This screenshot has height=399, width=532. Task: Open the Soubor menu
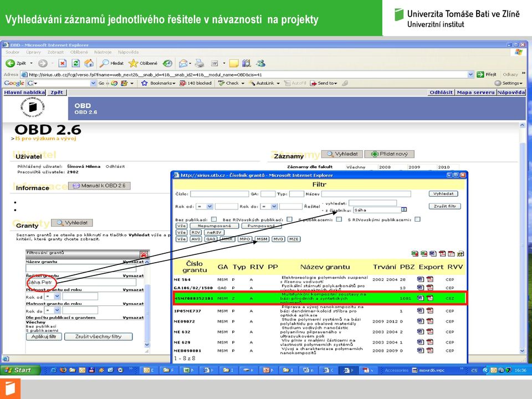[12, 52]
